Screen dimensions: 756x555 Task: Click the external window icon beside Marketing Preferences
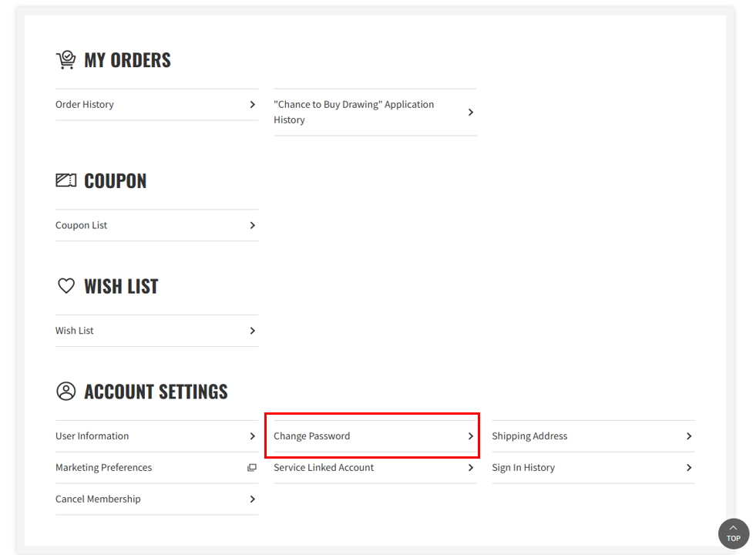[252, 468]
